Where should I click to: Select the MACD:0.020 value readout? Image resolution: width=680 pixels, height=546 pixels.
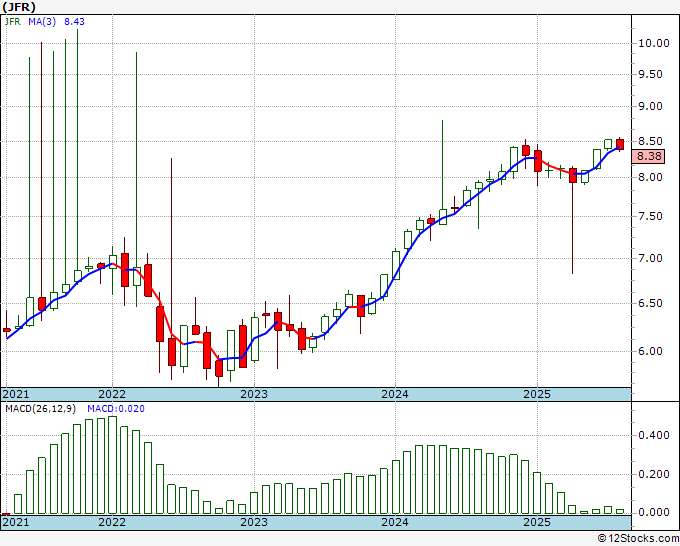pyautogui.click(x=116, y=409)
